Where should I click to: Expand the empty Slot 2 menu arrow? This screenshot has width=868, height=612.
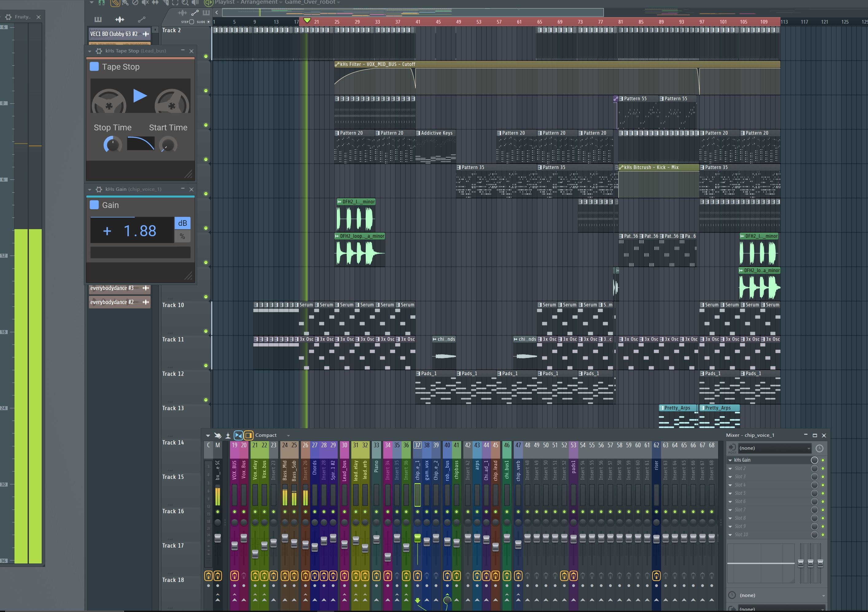pyautogui.click(x=730, y=468)
